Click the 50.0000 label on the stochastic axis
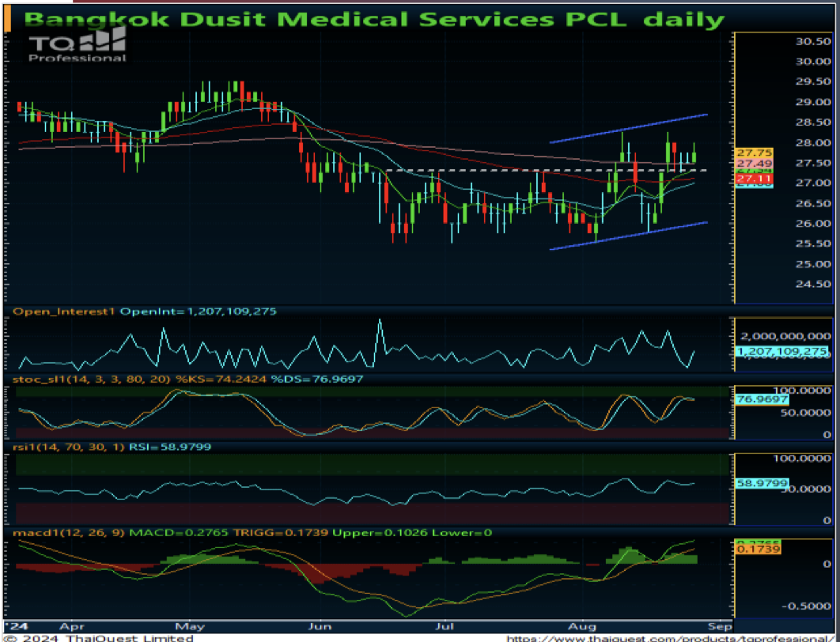The image size is (840, 642). pyautogui.click(x=808, y=413)
